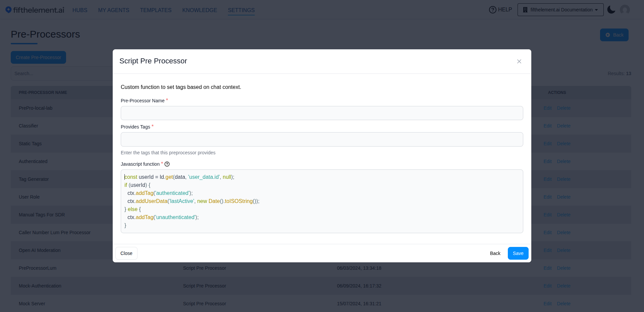The width and height of the screenshot is (644, 312).
Task: Edit the Open AI Moderation row
Action: coord(547,250)
